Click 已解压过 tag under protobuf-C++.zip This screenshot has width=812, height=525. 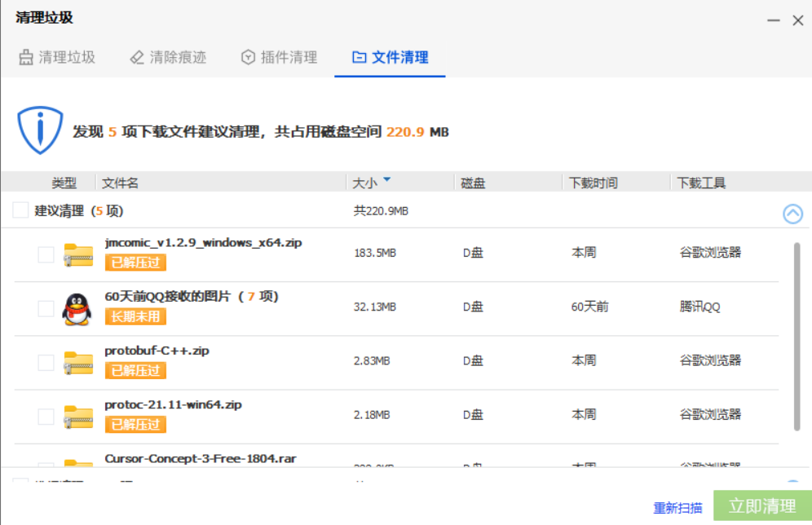coord(135,371)
